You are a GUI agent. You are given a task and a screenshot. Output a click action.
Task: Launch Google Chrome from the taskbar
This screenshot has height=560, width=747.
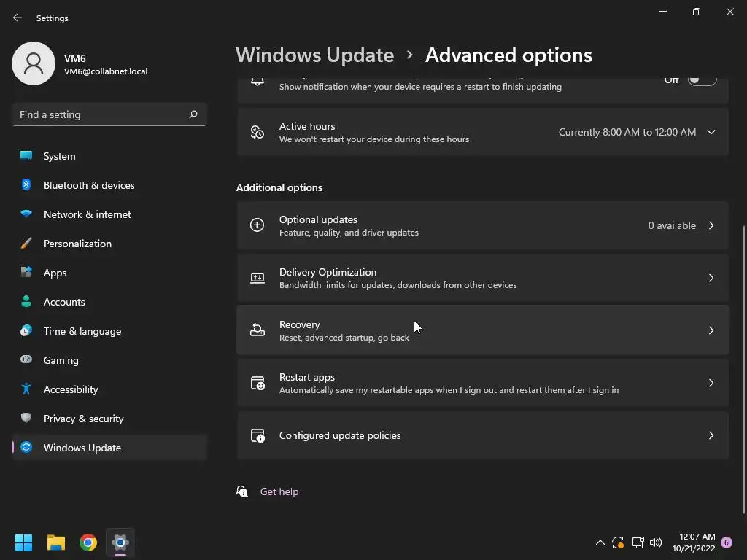point(88,542)
